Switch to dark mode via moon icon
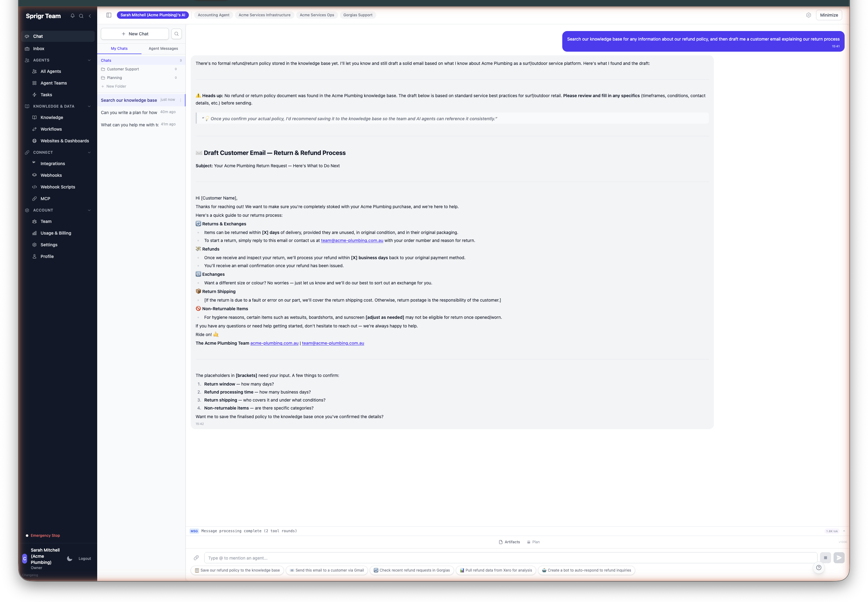868x602 pixels. tap(70, 558)
